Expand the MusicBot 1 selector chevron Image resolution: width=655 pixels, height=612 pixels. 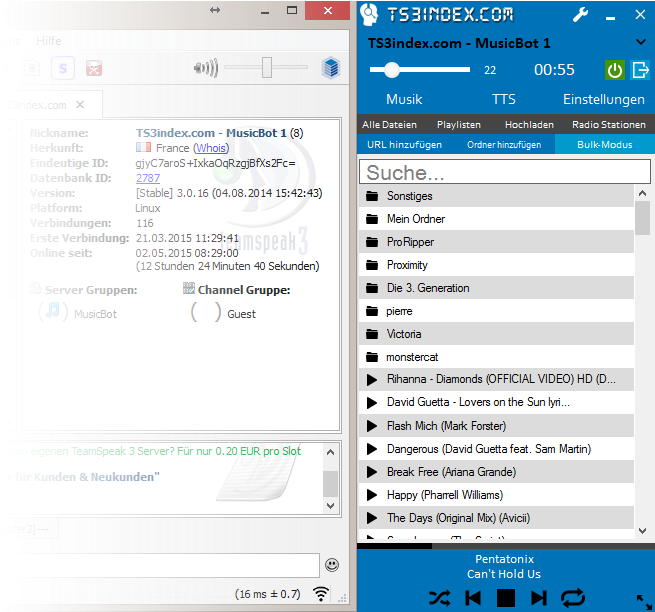(x=641, y=42)
